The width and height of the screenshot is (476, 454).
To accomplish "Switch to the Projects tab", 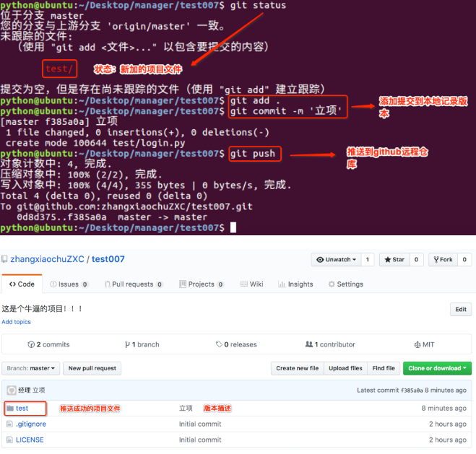I will click(202, 284).
